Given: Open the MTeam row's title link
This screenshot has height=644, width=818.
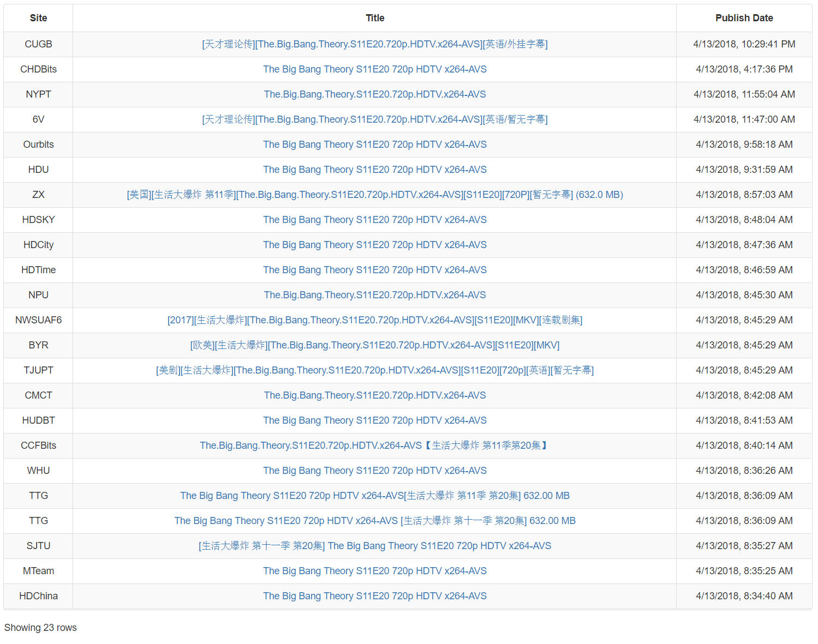Looking at the screenshot, I should point(375,571).
